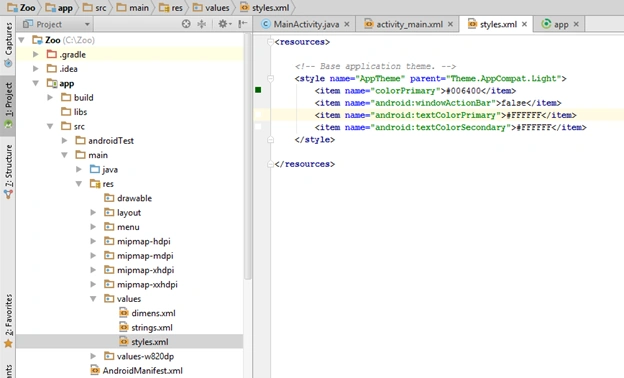Screen dimensions: 624x378
Task: Click the white textColorPrimary gutter swatch
Action: click(258, 115)
